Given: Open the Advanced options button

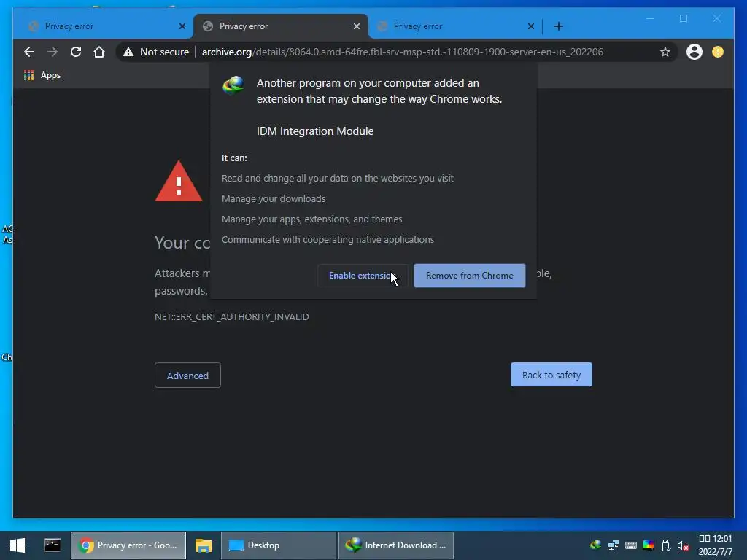Looking at the screenshot, I should (x=187, y=376).
